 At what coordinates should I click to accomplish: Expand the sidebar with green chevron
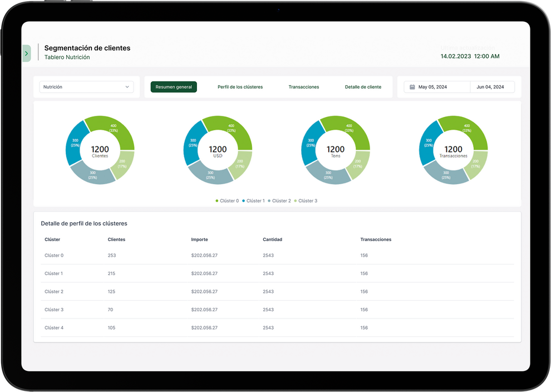[x=26, y=53]
